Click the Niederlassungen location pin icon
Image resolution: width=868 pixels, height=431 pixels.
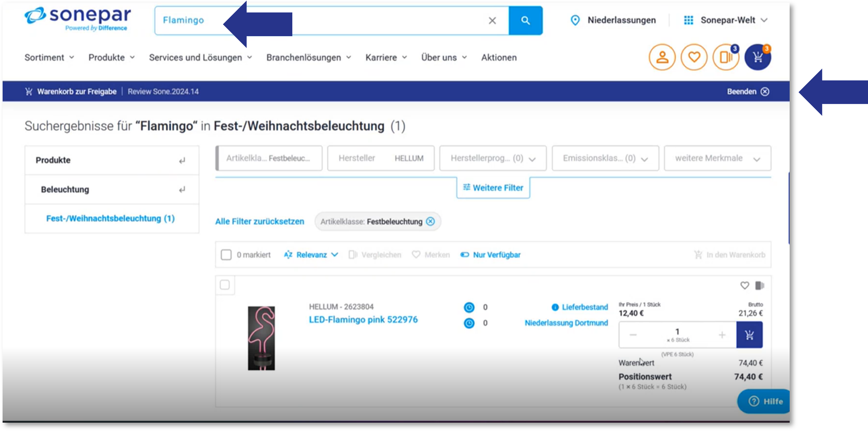[575, 20]
